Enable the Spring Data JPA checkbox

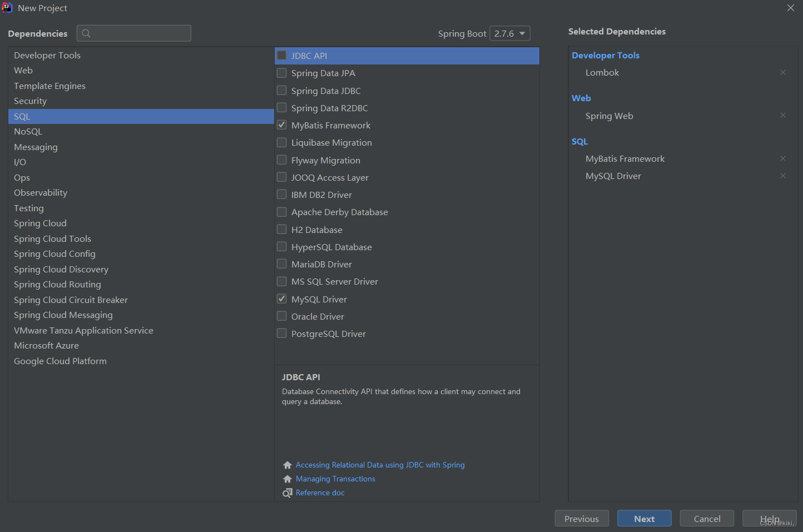[282, 73]
